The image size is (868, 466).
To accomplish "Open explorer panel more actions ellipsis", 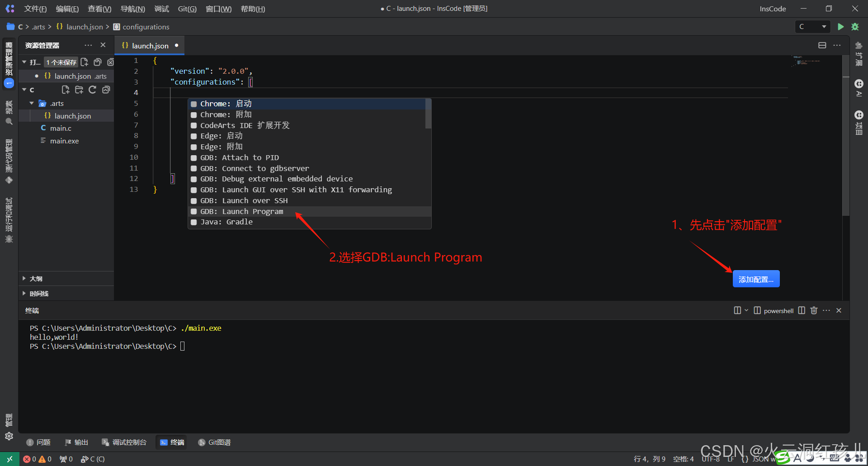I will click(x=88, y=45).
